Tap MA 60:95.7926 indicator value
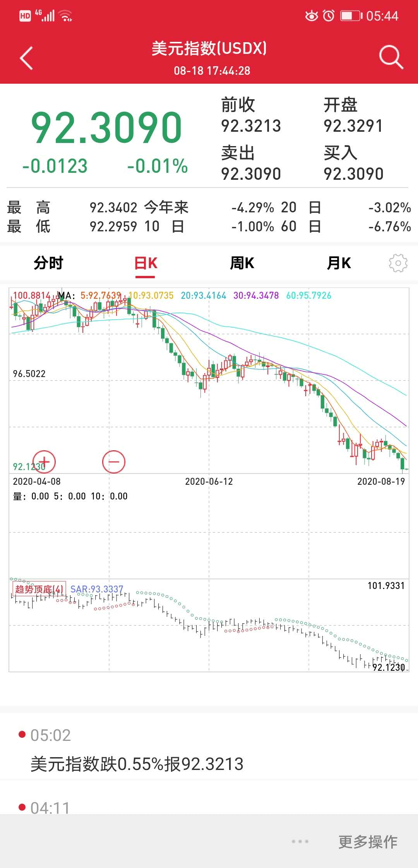This screenshot has height=868, width=418. click(309, 295)
